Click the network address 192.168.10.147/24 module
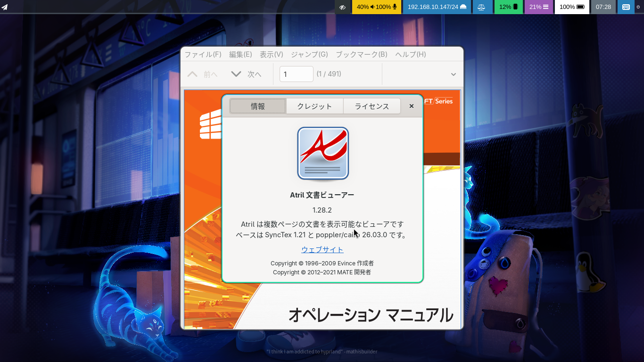 tap(437, 7)
